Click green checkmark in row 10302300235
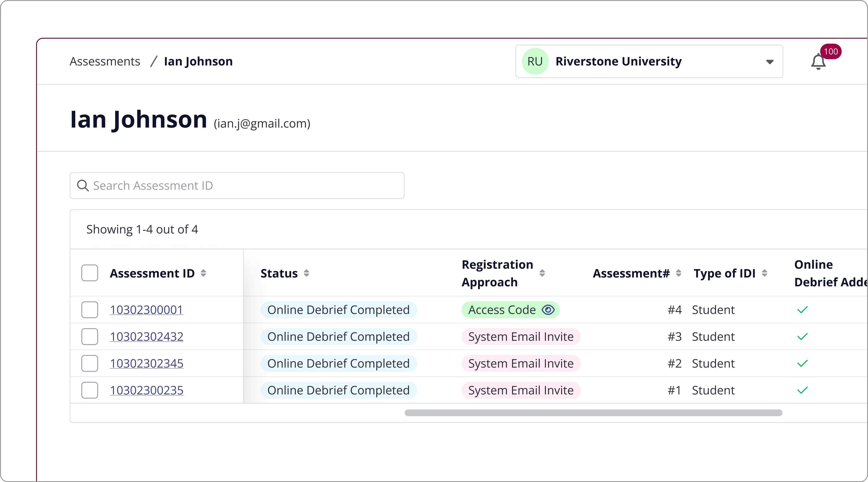868x482 pixels. [803, 390]
